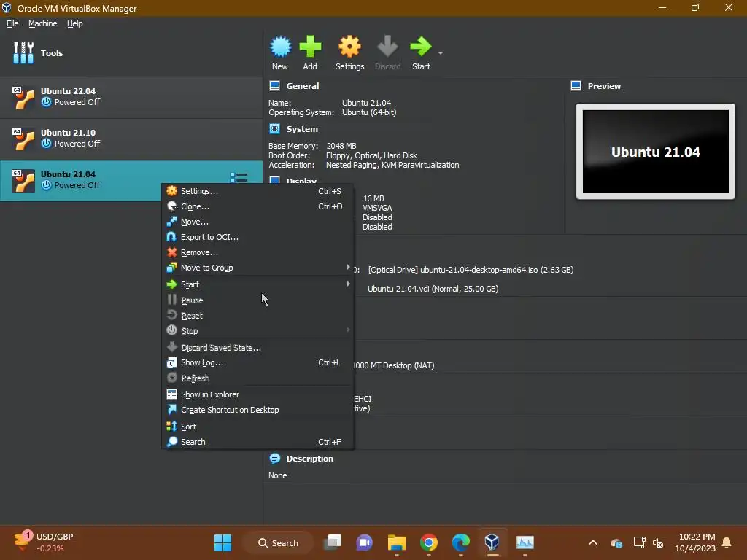
Task: Select the Ubuntu 22.04 virtual machine
Action: coord(131,97)
